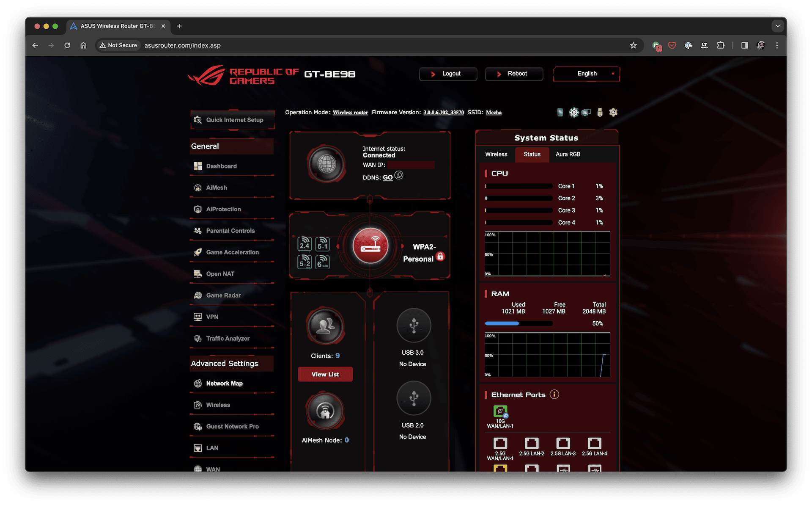This screenshot has height=505, width=812.
Task: Drag the RAM usage progress bar
Action: tap(519, 322)
